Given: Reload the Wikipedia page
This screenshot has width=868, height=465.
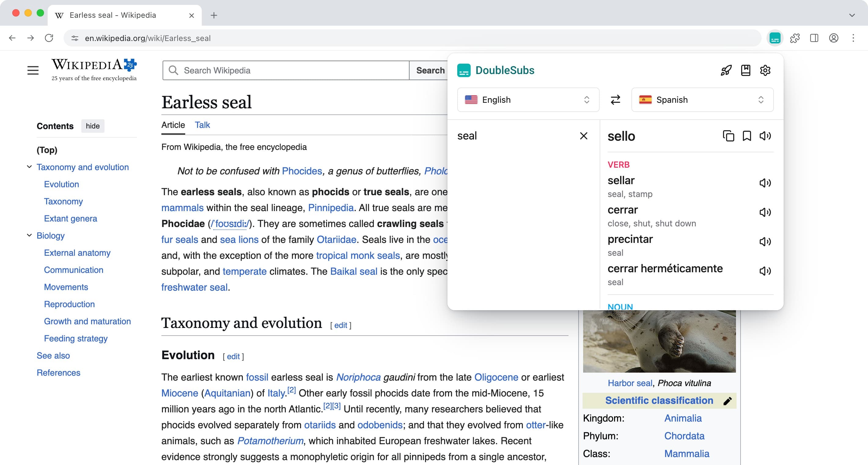Looking at the screenshot, I should (49, 38).
